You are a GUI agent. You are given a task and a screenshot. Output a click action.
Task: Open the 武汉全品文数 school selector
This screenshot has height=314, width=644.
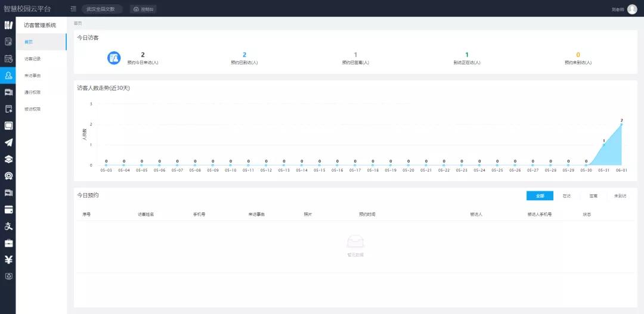[101, 9]
